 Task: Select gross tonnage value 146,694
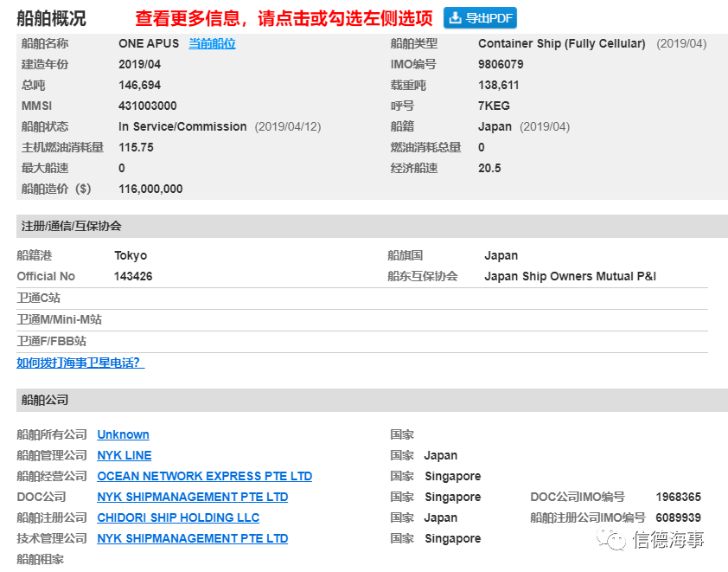140,85
